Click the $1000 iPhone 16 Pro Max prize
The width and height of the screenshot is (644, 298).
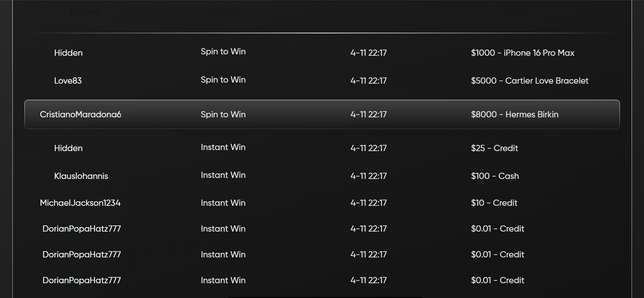[x=523, y=53]
